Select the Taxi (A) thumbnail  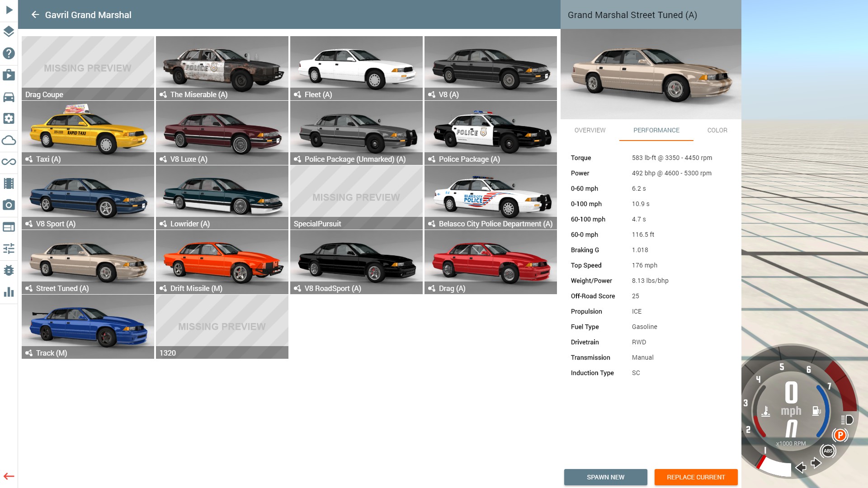pyautogui.click(x=88, y=133)
